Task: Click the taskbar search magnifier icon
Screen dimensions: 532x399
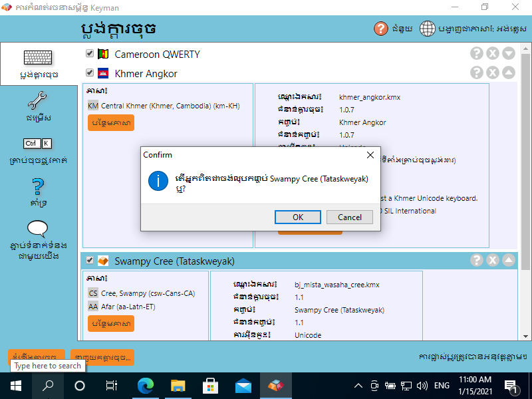Action: [x=47, y=386]
